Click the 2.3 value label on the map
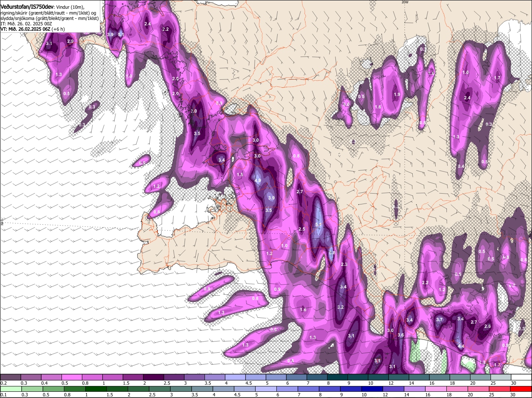Viewport: 532px width, 398px height. 344,264
